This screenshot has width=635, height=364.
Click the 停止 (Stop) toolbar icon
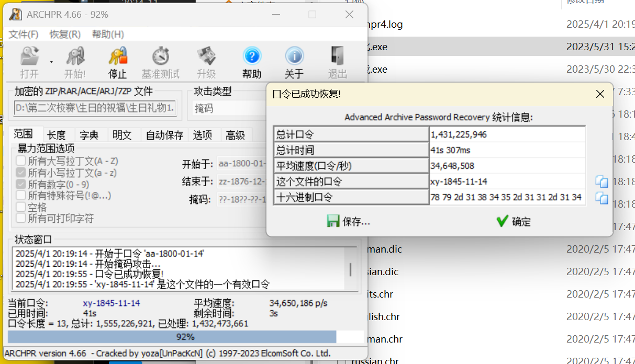[117, 56]
